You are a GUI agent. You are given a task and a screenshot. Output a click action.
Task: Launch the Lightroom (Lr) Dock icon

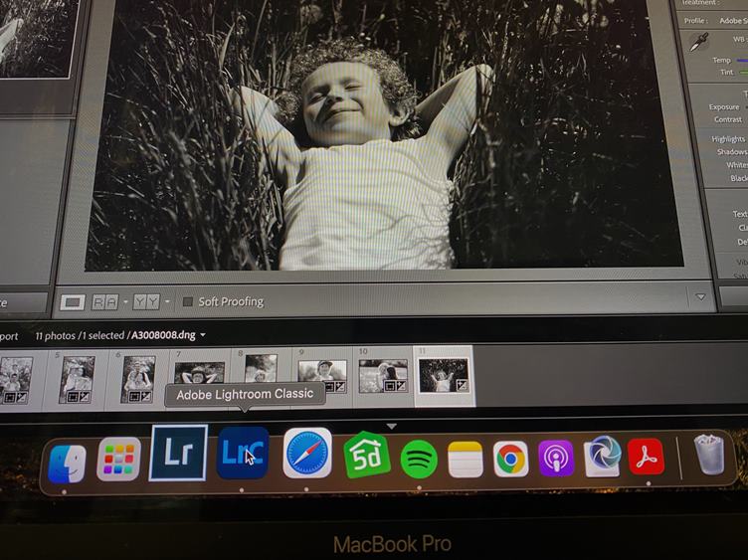178,453
